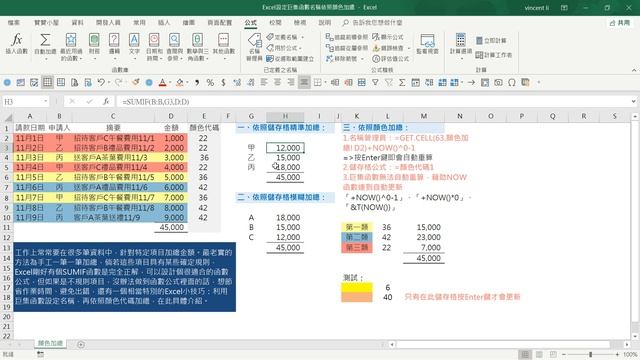Expand the Remove Arrows dropdown arrow
Viewport: 640px width, 360px height.
(362, 59)
